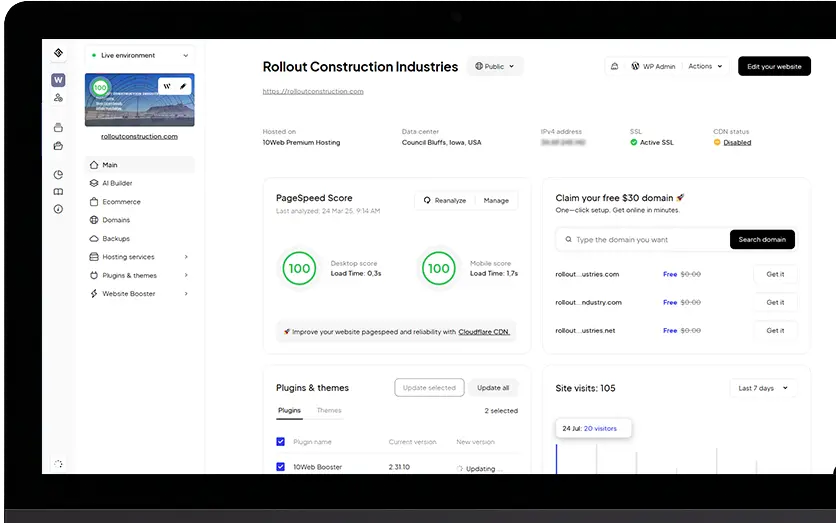Switch to the Plugins tab
This screenshot has width=836, height=523.
[x=289, y=411]
